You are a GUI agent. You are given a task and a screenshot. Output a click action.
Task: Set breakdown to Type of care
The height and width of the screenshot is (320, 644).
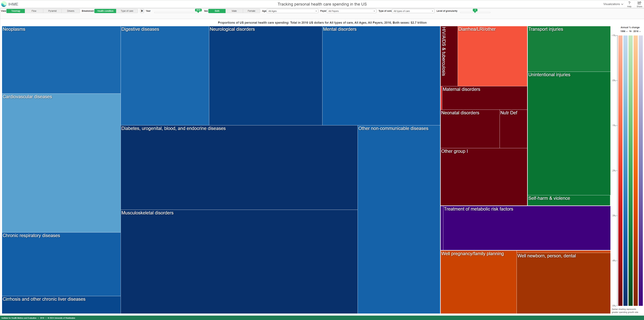(127, 11)
